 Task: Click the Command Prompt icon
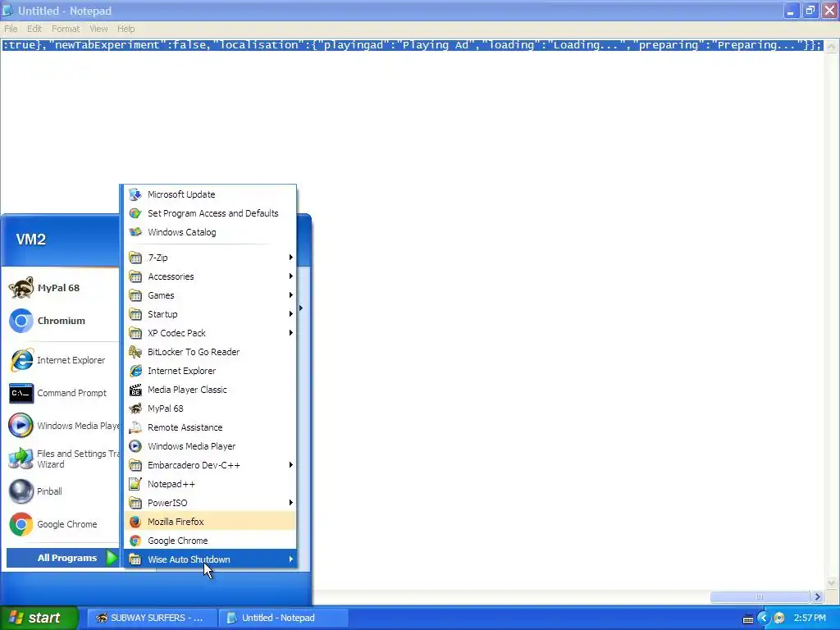(x=21, y=393)
